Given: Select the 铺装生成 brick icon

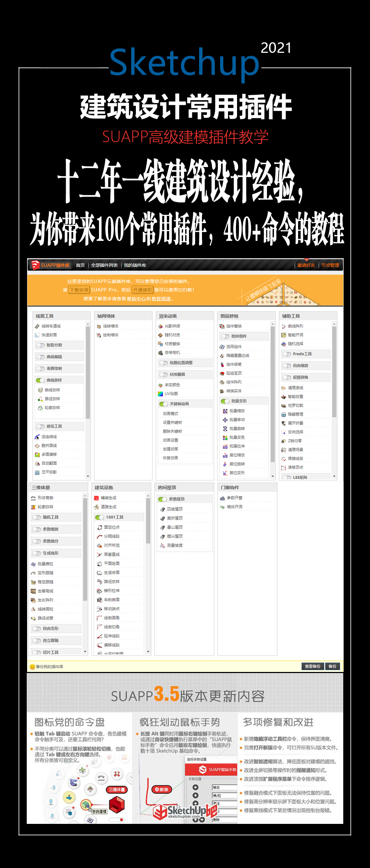Looking at the screenshot, I should tap(96, 498).
